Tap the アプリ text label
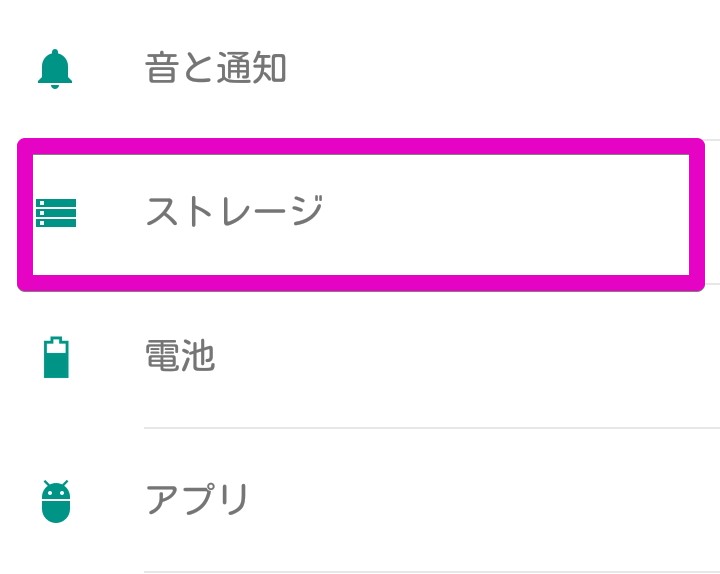 point(197,499)
